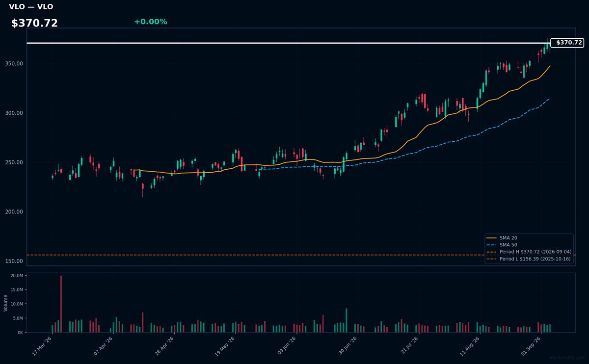Click the $370.72 price tag on the right edge
The image size is (589, 364).
pyautogui.click(x=567, y=43)
